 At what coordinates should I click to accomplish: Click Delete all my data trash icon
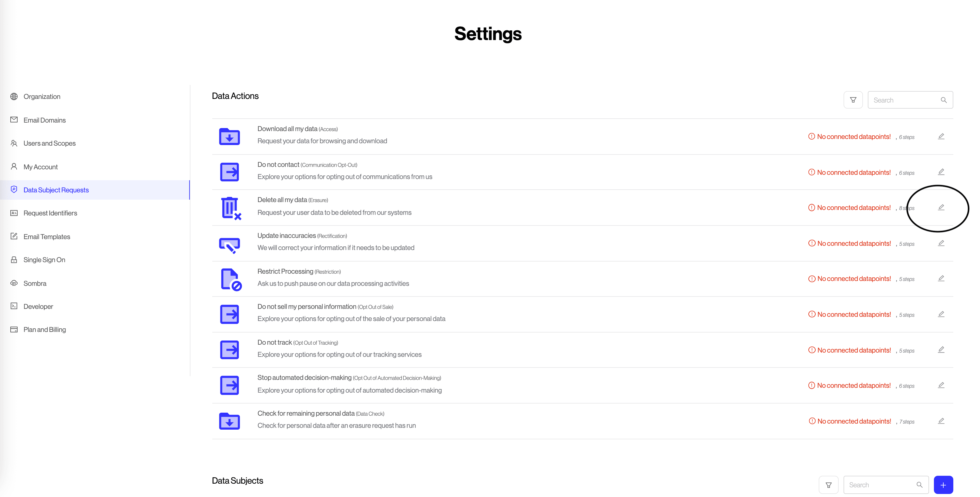pyautogui.click(x=230, y=208)
